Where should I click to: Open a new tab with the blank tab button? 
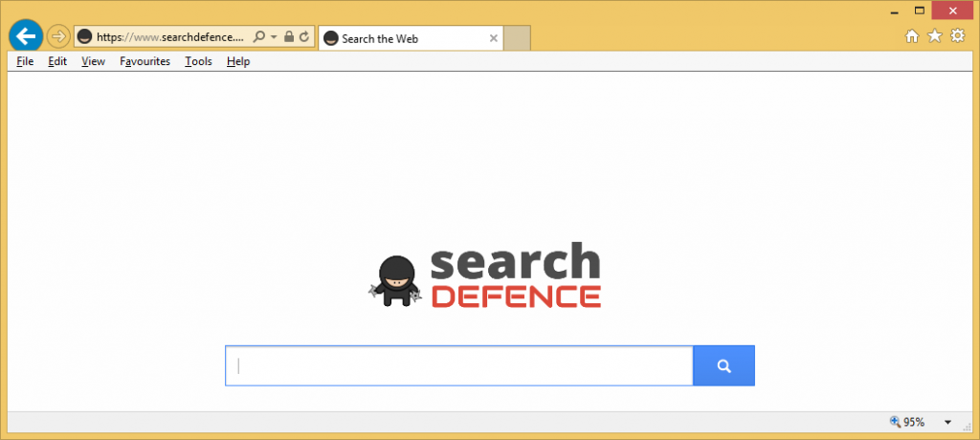517,38
